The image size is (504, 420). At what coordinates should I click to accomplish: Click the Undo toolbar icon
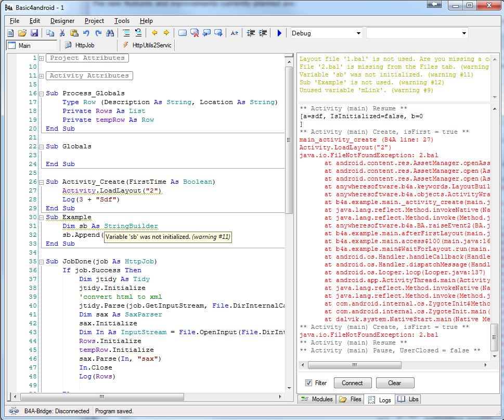coord(86,33)
